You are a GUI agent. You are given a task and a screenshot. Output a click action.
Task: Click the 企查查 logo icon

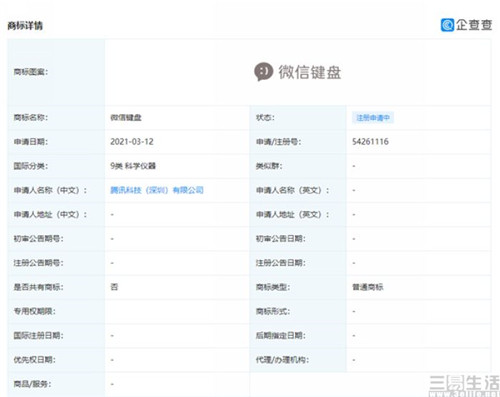click(447, 25)
